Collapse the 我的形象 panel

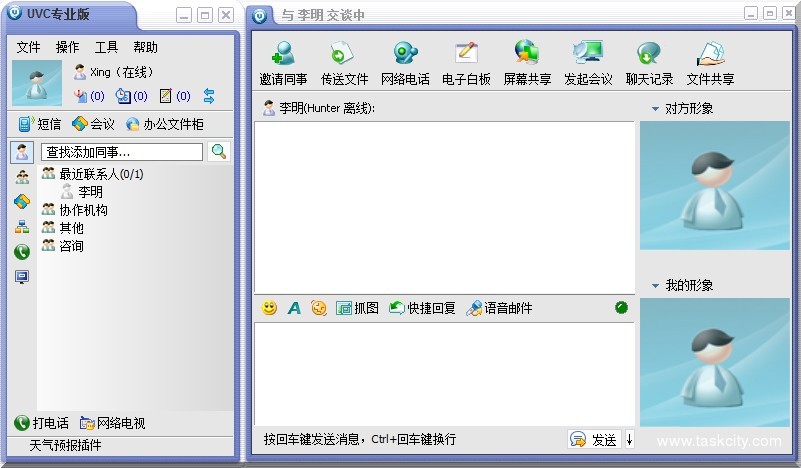click(655, 286)
